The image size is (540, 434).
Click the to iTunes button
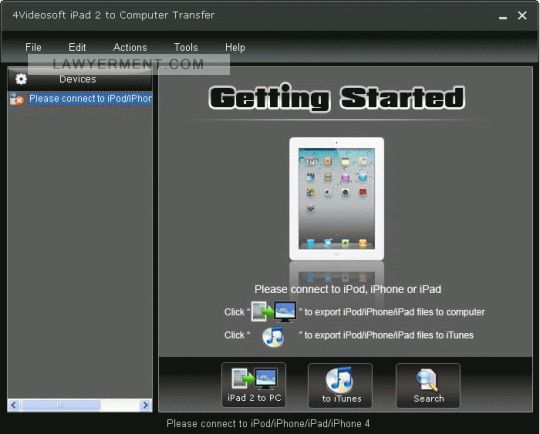pos(340,385)
